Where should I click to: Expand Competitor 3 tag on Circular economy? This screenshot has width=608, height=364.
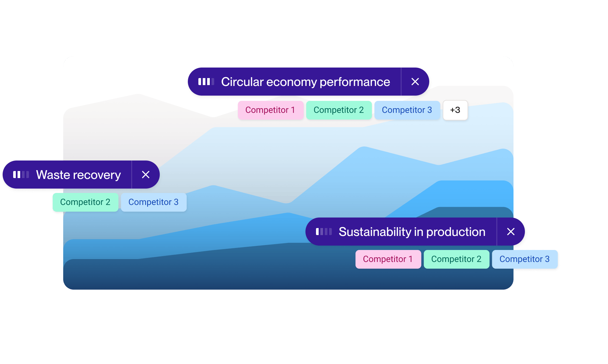406,110
